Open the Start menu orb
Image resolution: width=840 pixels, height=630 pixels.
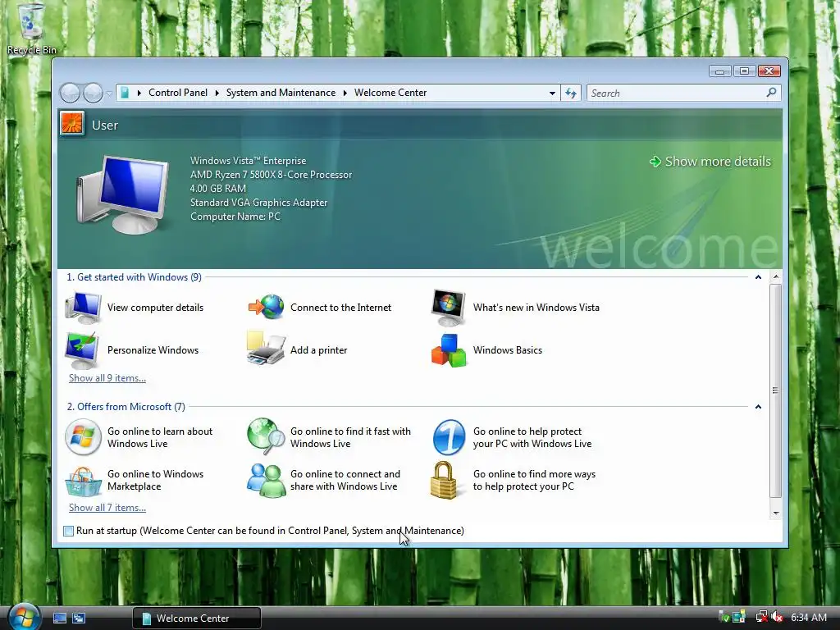click(x=24, y=617)
